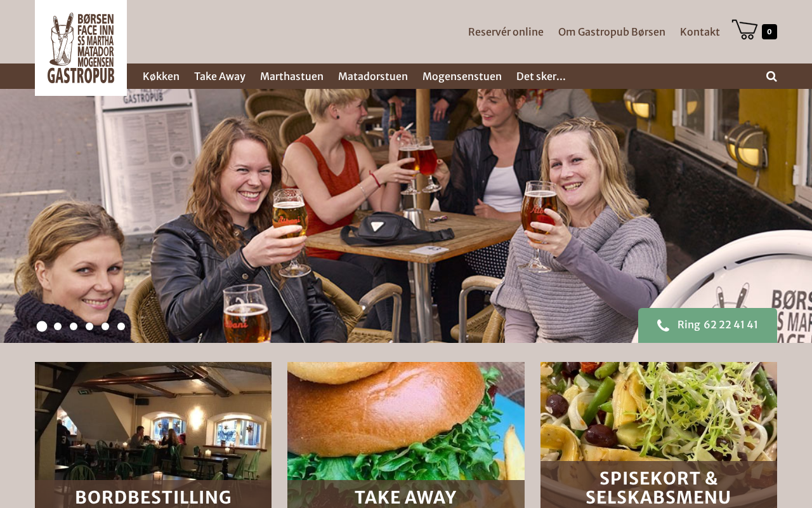This screenshot has width=812, height=508.
Task: Click the phone icon beside Ring
Action: [x=663, y=326]
